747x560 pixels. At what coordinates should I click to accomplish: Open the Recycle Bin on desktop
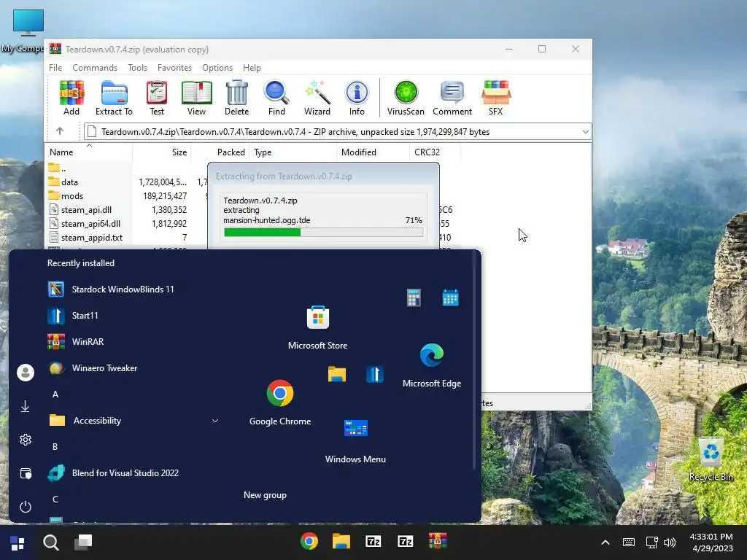(x=711, y=459)
